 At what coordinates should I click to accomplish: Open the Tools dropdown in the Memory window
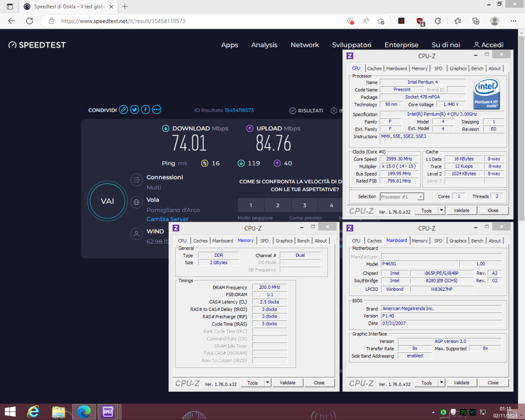tap(269, 382)
